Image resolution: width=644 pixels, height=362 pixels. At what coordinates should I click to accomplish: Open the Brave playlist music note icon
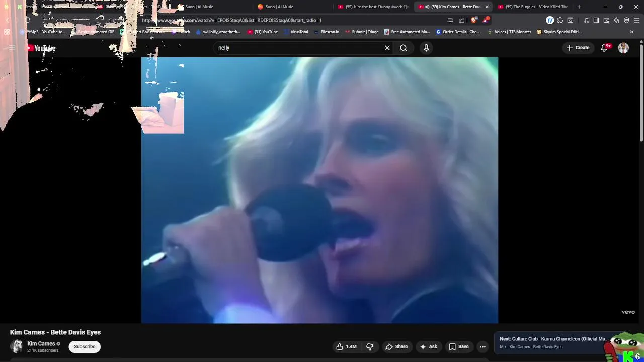[x=586, y=20]
